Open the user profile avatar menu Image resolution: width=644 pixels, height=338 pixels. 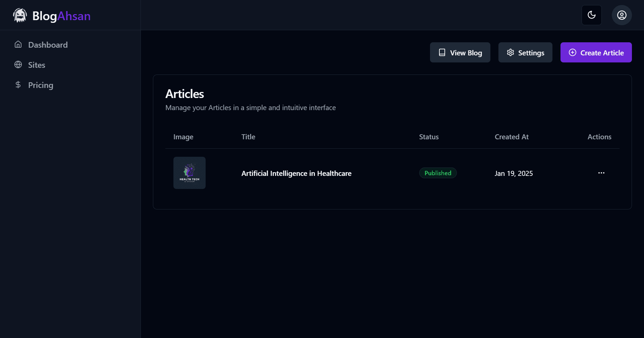pyautogui.click(x=622, y=15)
